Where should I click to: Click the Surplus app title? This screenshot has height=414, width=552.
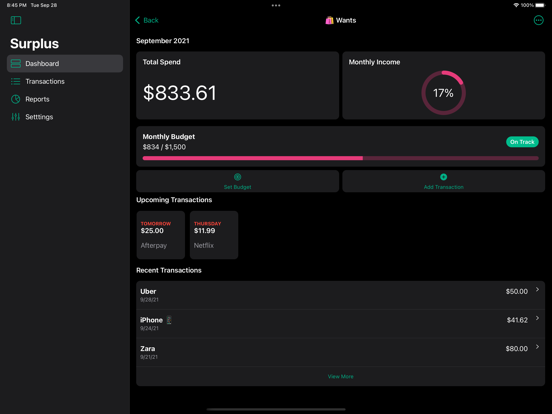pos(34,44)
